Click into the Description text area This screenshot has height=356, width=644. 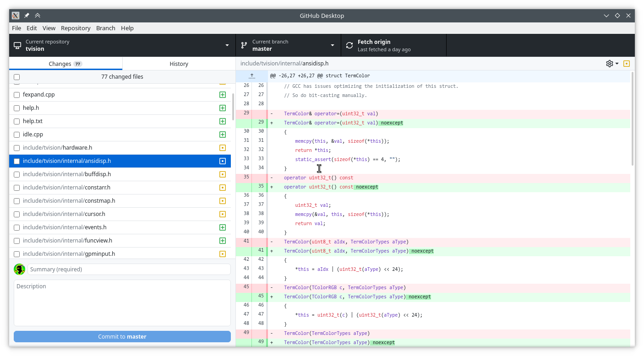point(122,303)
